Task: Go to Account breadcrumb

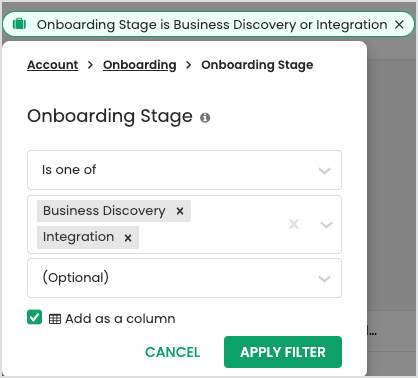Action: pos(53,65)
